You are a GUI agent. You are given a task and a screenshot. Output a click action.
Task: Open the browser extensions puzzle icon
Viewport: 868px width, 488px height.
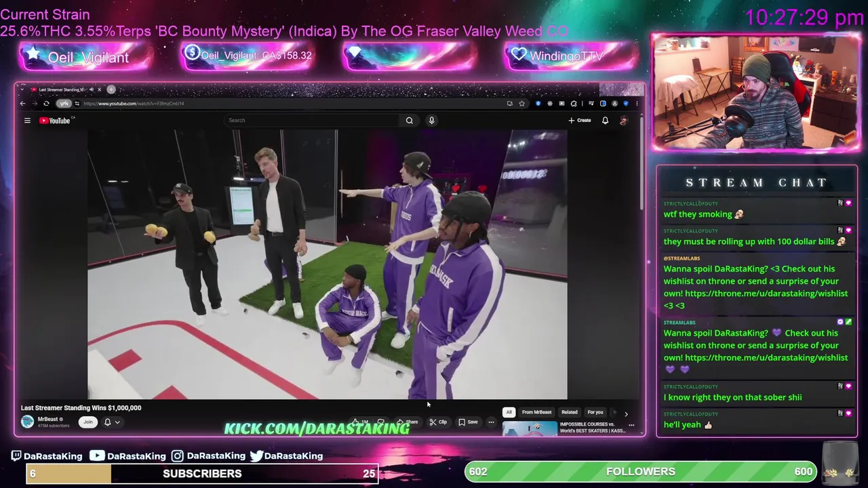(x=574, y=104)
